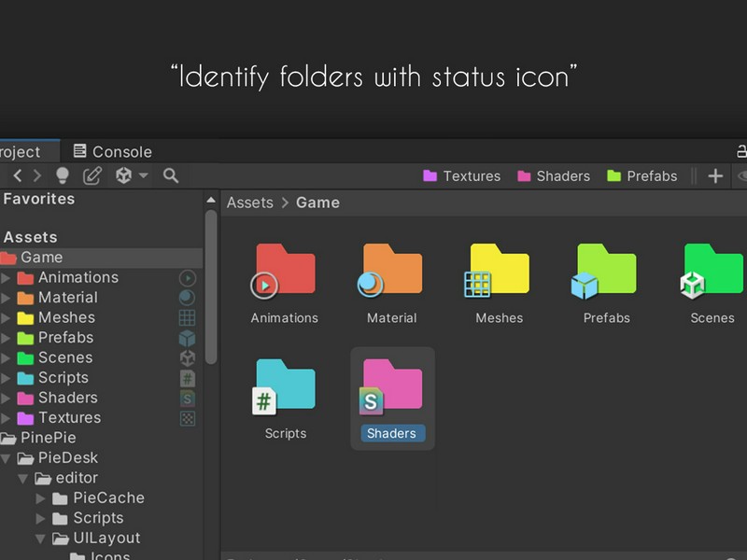Select Animations folder in the tree
Screen dimensions: 747x560
78,277
